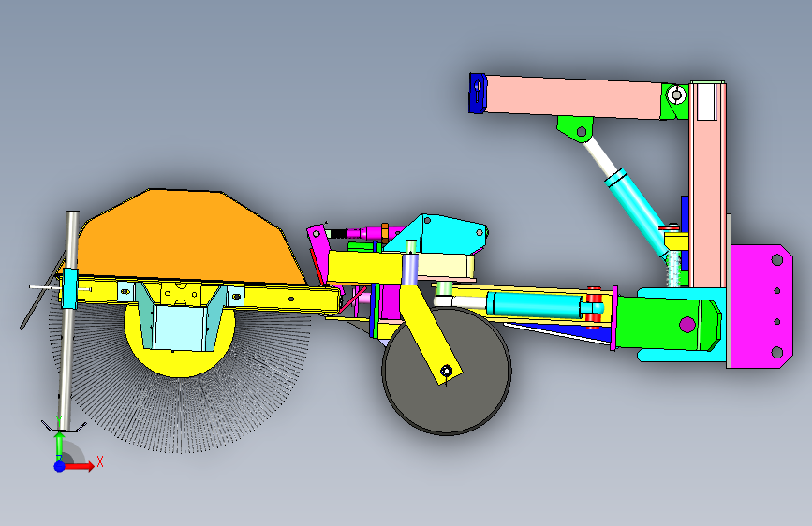Select the bottom hole in magenta plate

coord(776,352)
